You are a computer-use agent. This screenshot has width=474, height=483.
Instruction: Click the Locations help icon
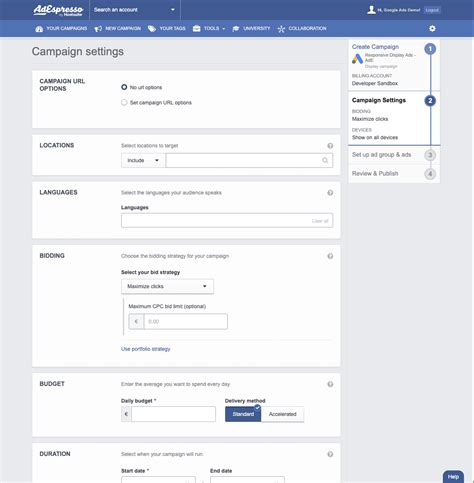[x=330, y=146]
